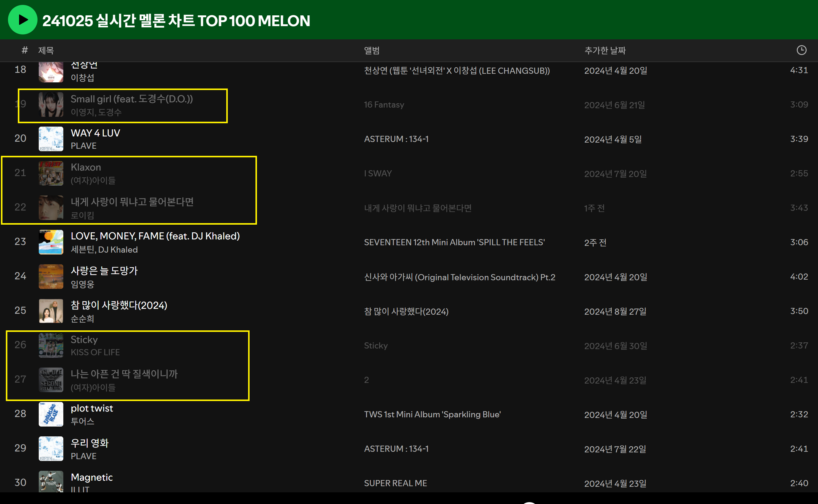This screenshot has width=818, height=504.
Task: Open song title 우리 영화
Action: coord(90,443)
